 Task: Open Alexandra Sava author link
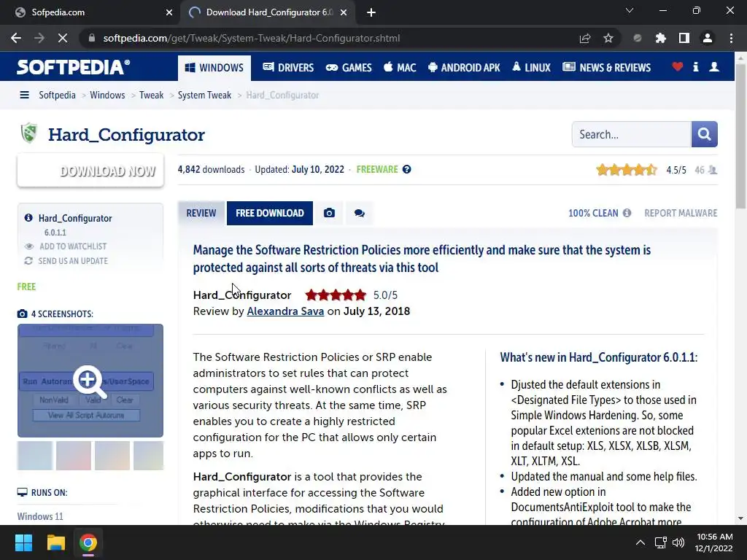[285, 311]
